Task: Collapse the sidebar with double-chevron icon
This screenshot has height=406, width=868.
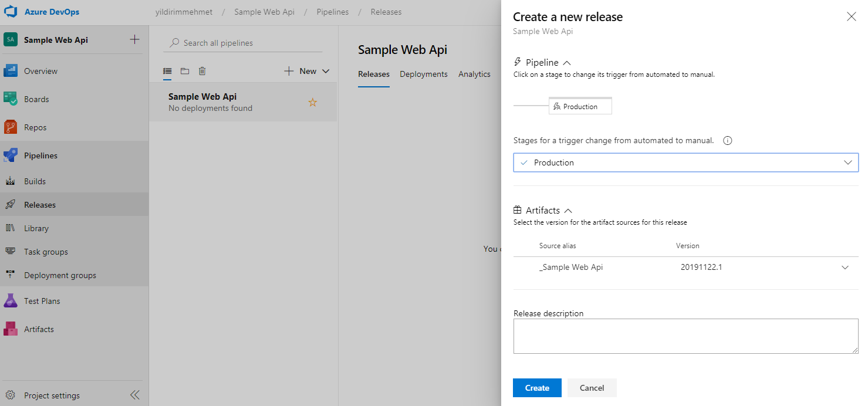Action: (x=135, y=395)
